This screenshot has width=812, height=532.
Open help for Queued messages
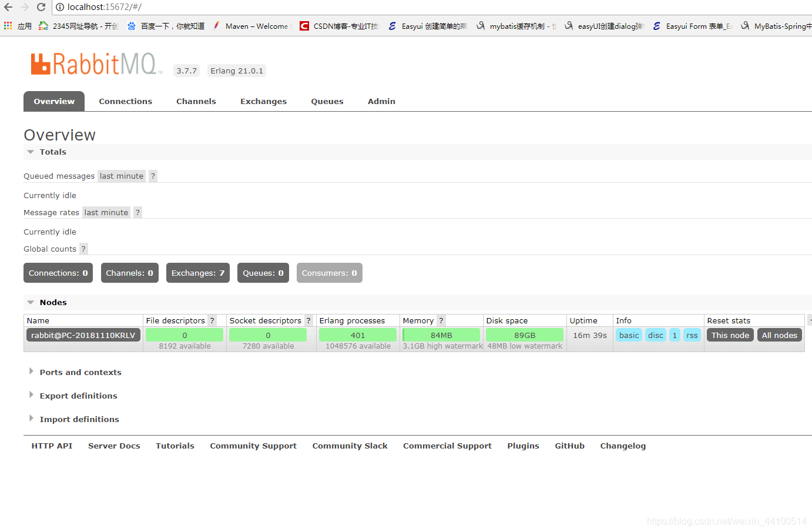[x=153, y=176]
